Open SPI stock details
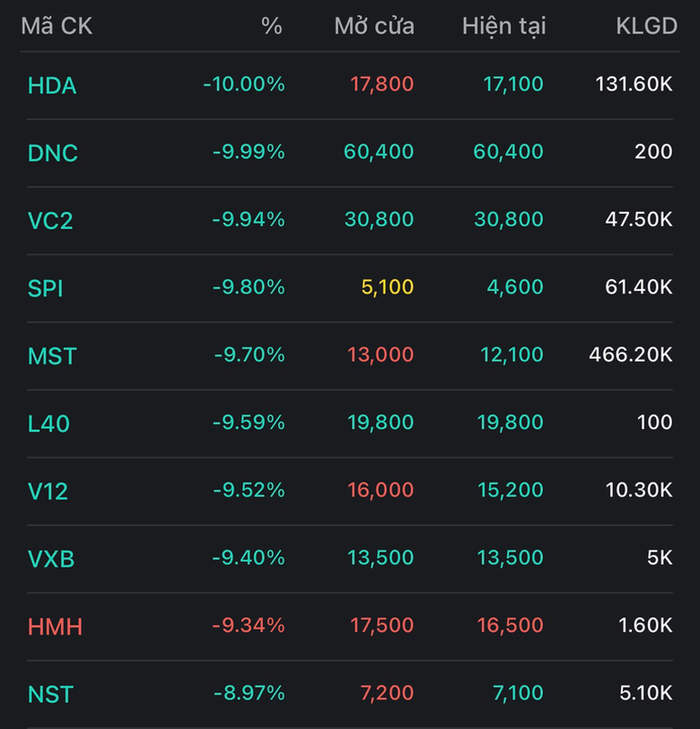The width and height of the screenshot is (700, 729). [46, 288]
